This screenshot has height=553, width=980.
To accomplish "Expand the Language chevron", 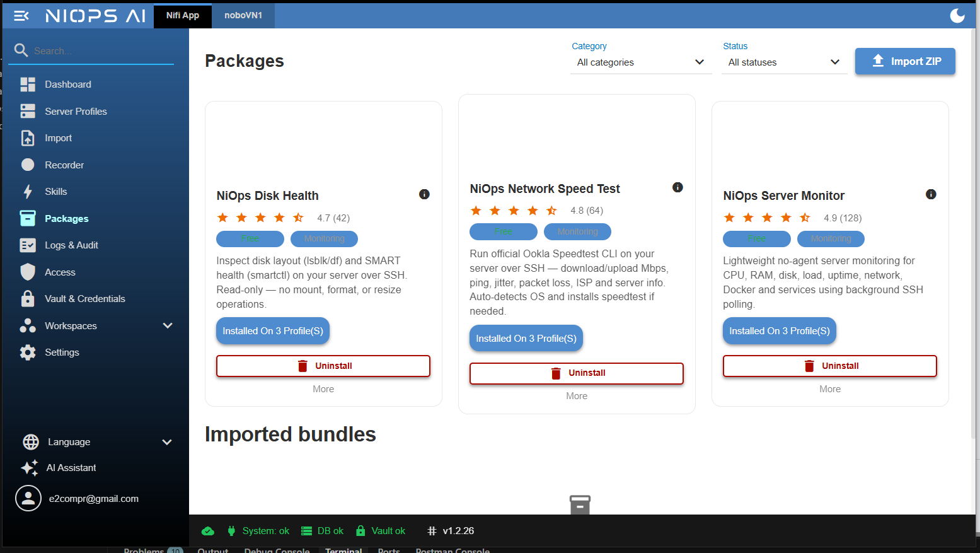I will [167, 442].
